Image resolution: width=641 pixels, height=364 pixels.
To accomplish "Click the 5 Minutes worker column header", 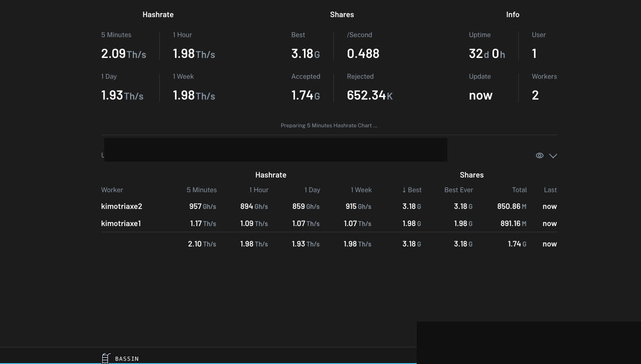I will pos(201,190).
